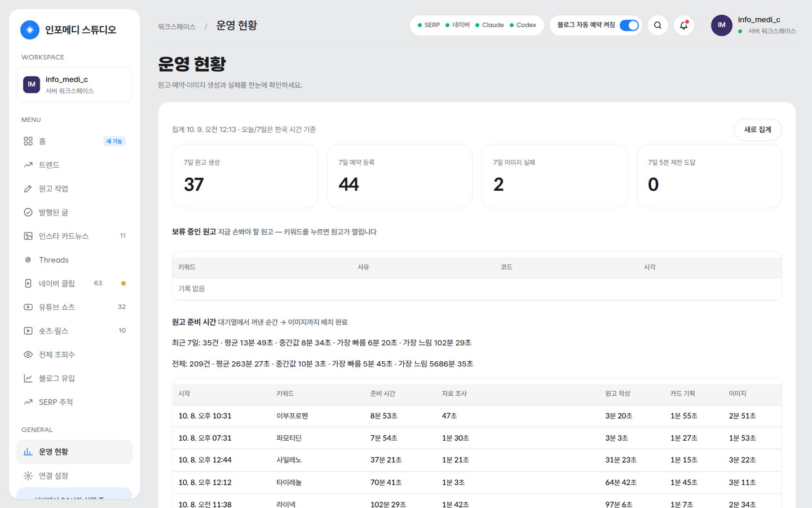
Task: Click the Claude status indicator
Action: coord(489,25)
